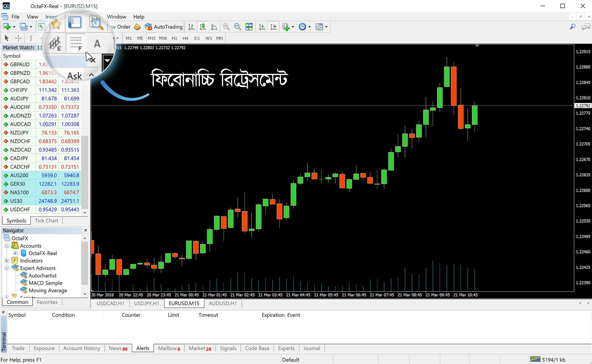
Task: Switch to the Favorites tab
Action: point(47,302)
